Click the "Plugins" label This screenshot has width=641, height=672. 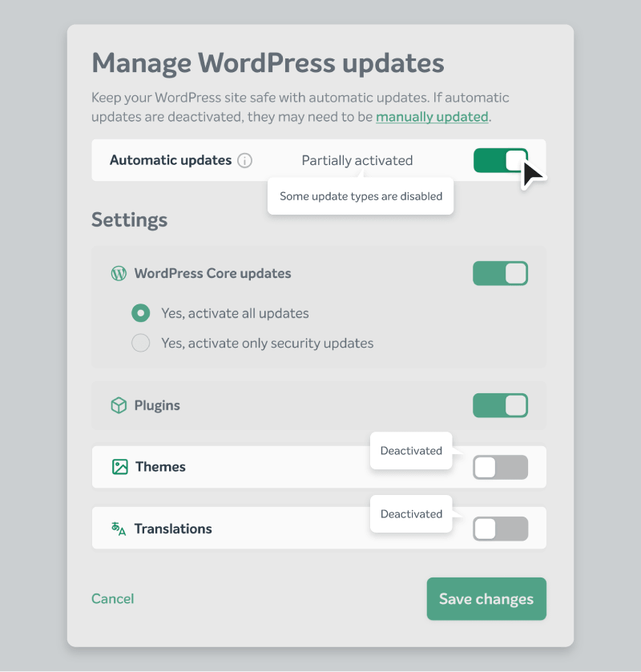157,405
